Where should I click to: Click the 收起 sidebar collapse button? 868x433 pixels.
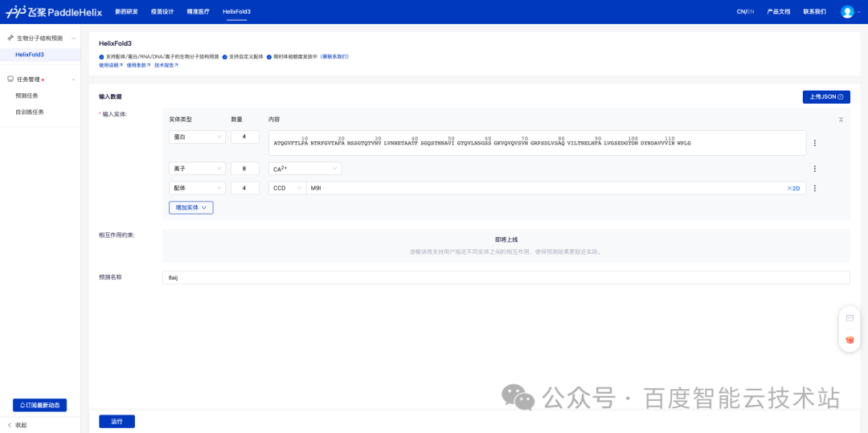17,425
